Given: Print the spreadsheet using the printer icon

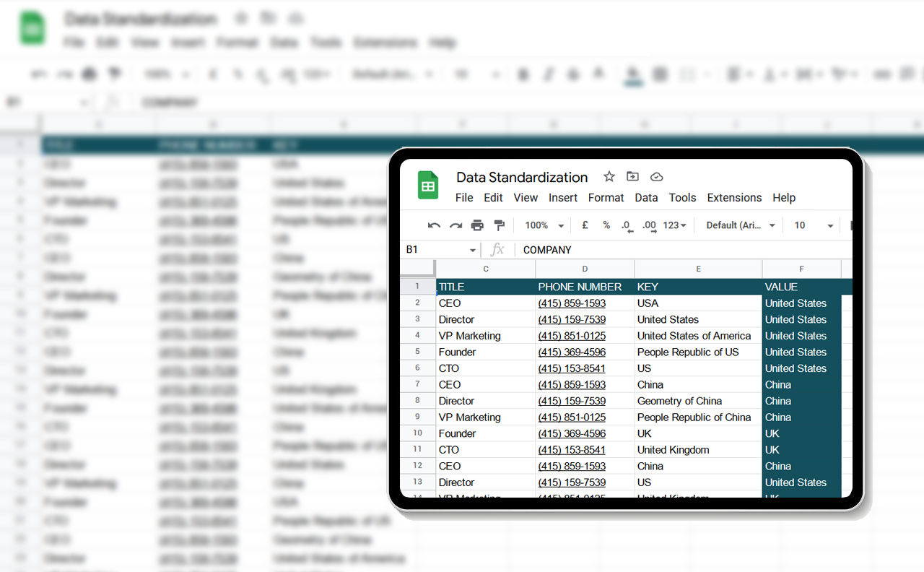Looking at the screenshot, I should point(477,225).
